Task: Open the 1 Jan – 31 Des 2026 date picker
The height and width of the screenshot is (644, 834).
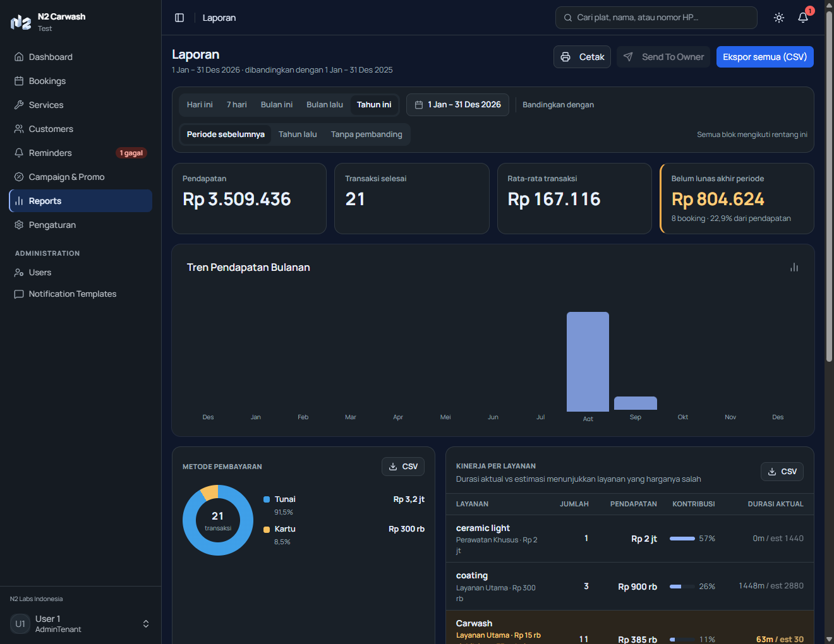Action: pyautogui.click(x=457, y=105)
